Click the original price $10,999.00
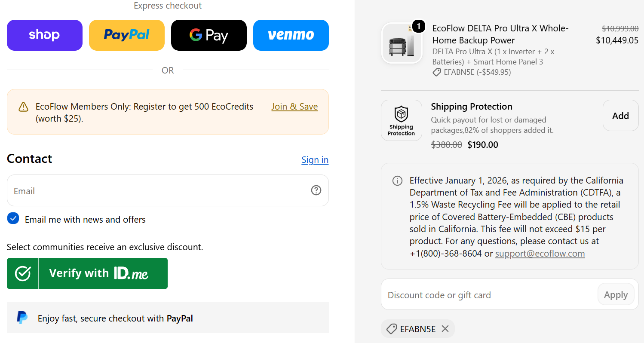This screenshot has width=644, height=343. (620, 29)
